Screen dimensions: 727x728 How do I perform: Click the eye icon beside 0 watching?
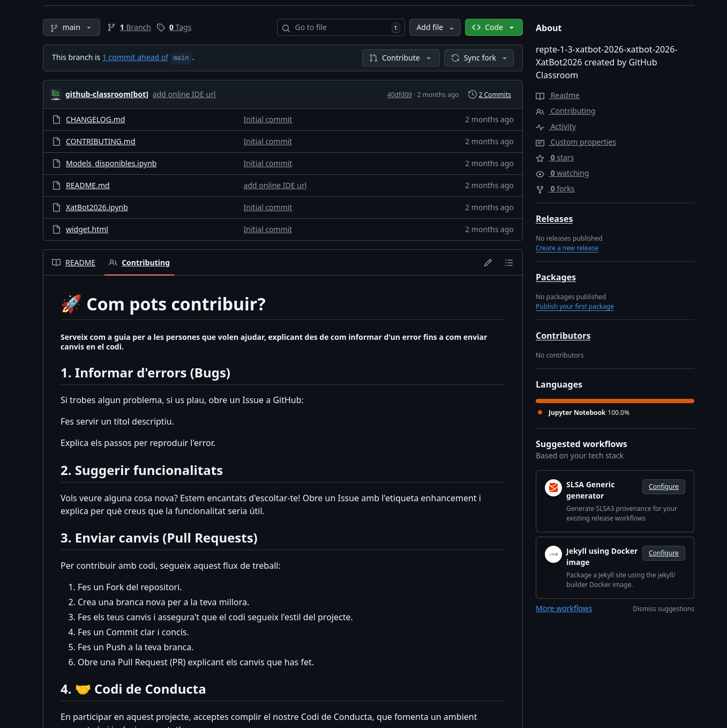(x=540, y=174)
